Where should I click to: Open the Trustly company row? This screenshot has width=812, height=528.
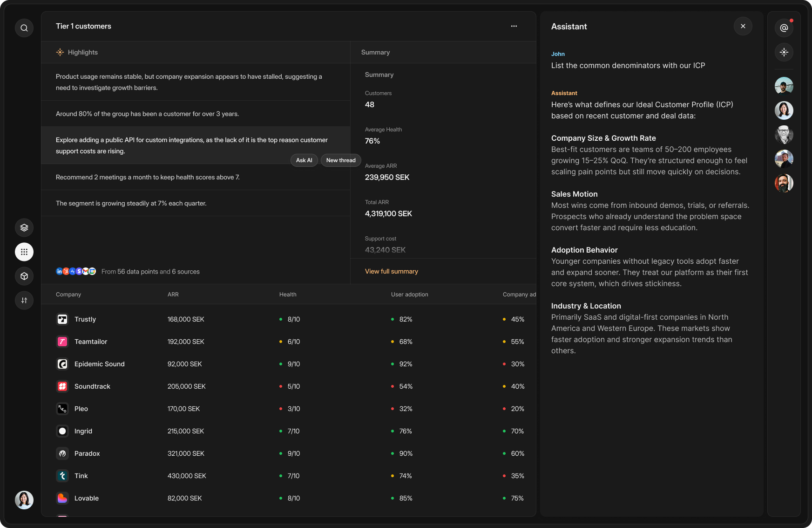(85, 319)
